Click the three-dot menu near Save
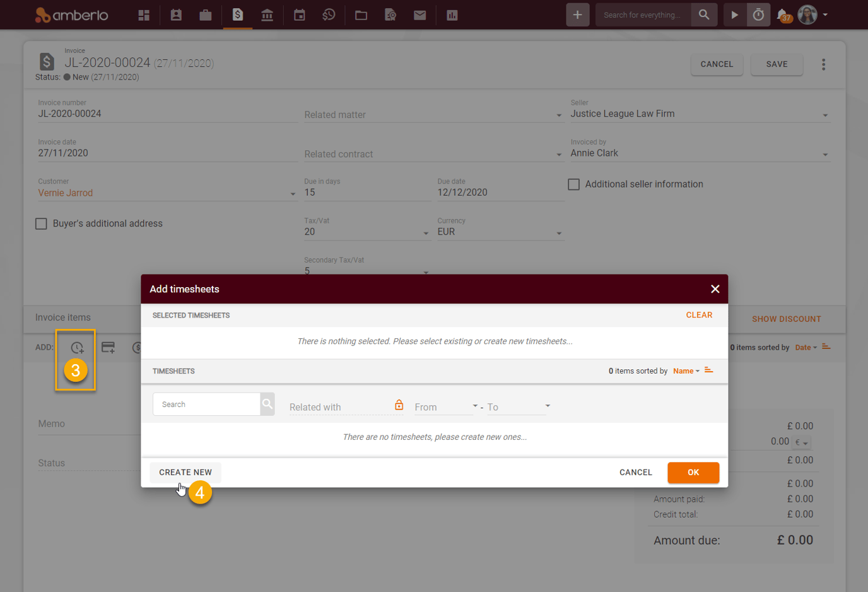 (824, 64)
